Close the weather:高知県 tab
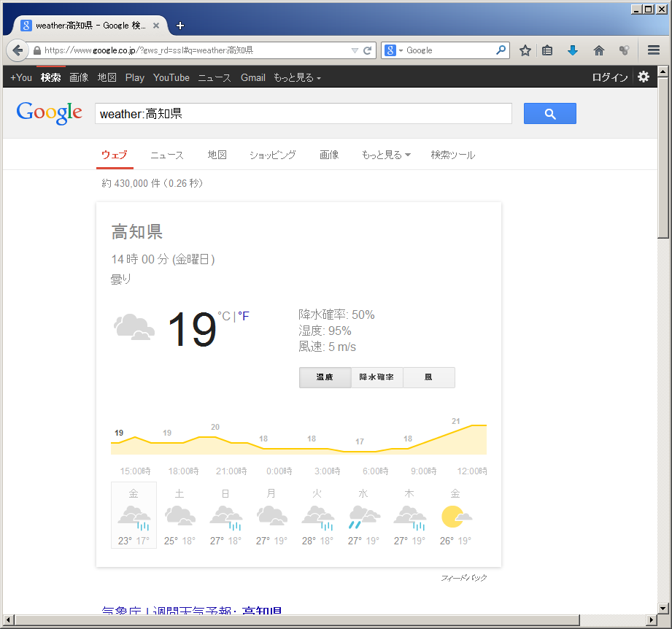Viewport: 672px width, 629px height. click(x=156, y=26)
